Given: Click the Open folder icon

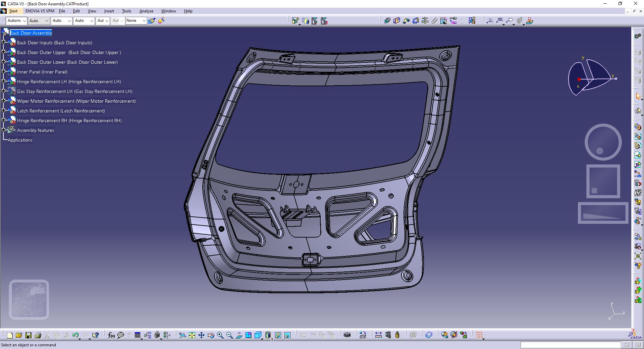Looking at the screenshot, I should click(19, 335).
